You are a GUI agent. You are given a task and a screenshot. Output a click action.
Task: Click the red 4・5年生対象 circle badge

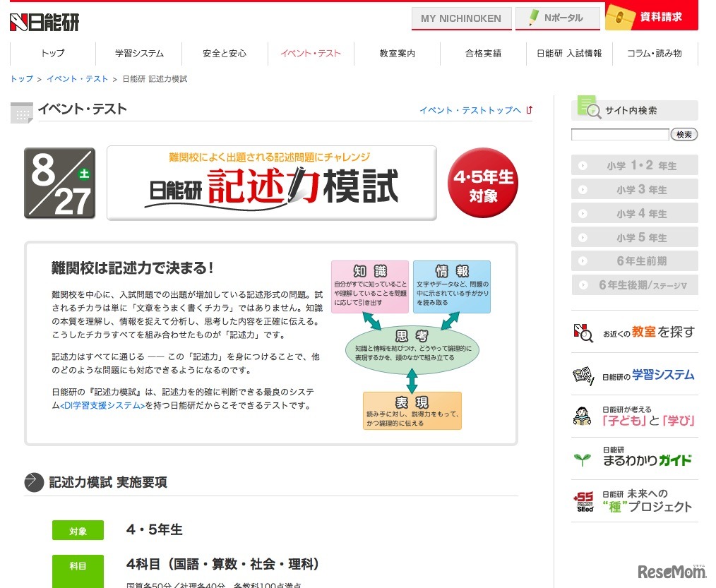tap(483, 183)
